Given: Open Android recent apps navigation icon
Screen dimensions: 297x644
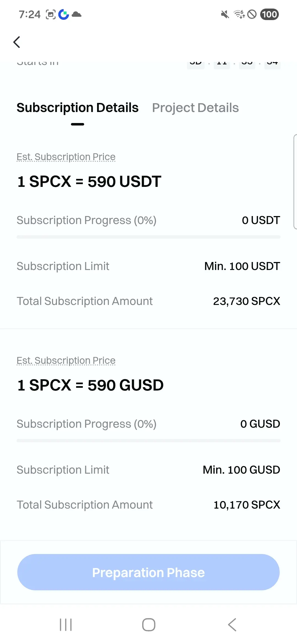Looking at the screenshot, I should click(x=66, y=624).
